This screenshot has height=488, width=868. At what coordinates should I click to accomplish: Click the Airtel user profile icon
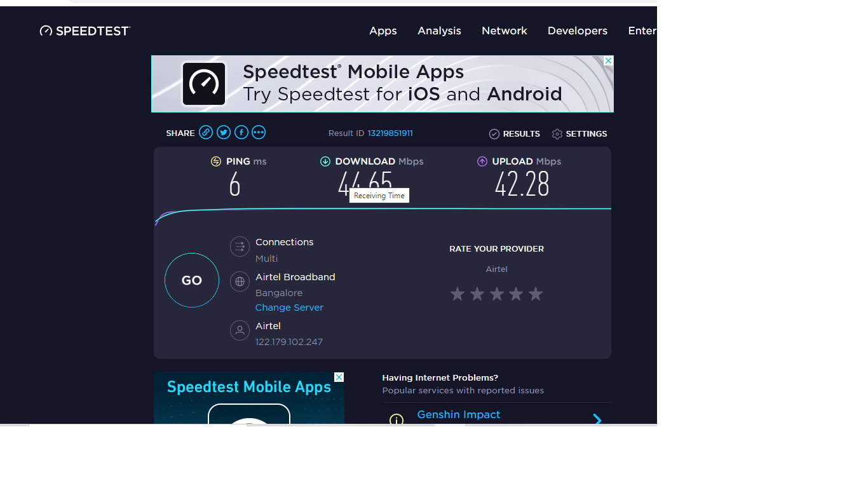pos(240,330)
